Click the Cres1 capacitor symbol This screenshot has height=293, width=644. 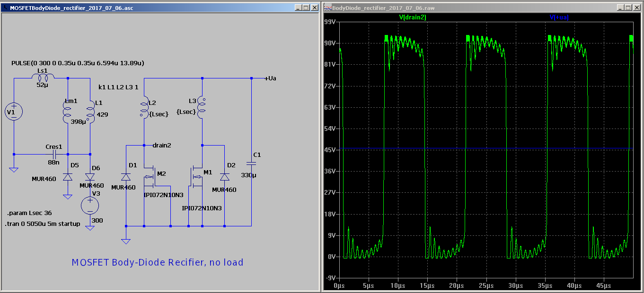click(55, 154)
